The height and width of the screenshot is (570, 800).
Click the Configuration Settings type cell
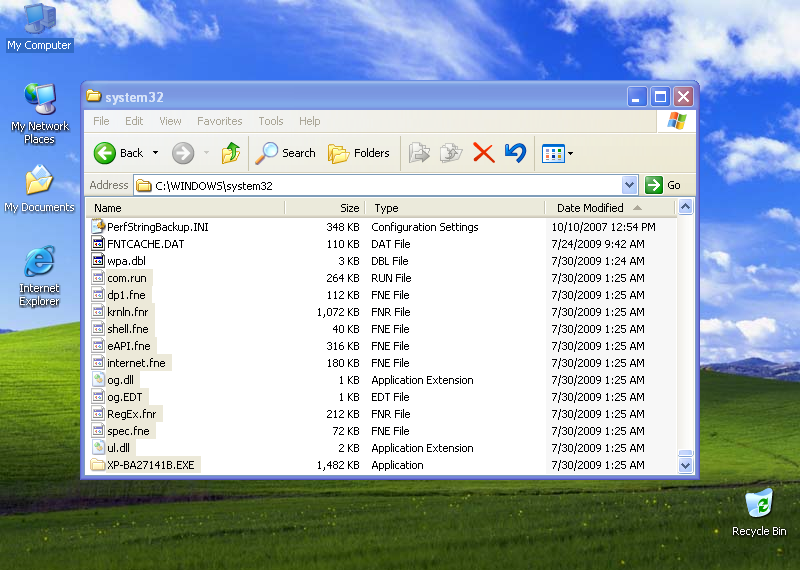pos(424,227)
